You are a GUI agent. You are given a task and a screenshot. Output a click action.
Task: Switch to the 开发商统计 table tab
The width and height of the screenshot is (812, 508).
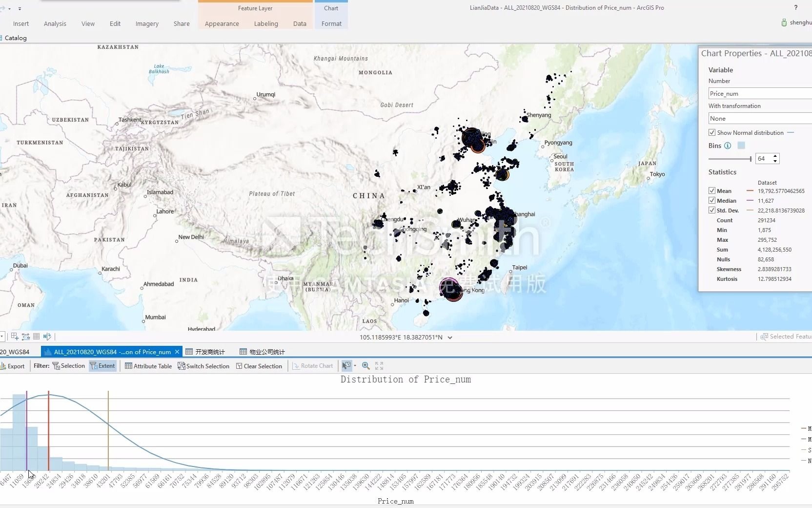pos(205,352)
